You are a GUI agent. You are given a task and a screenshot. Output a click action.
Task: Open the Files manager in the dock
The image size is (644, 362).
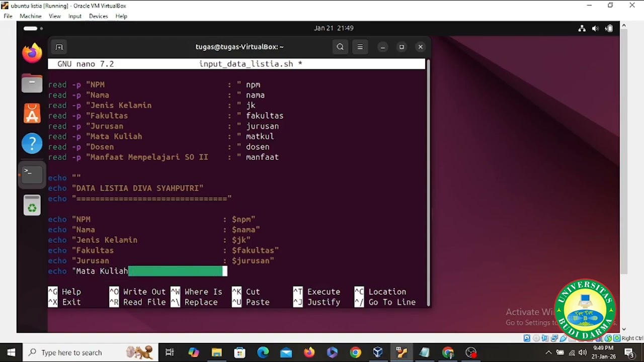click(x=32, y=83)
